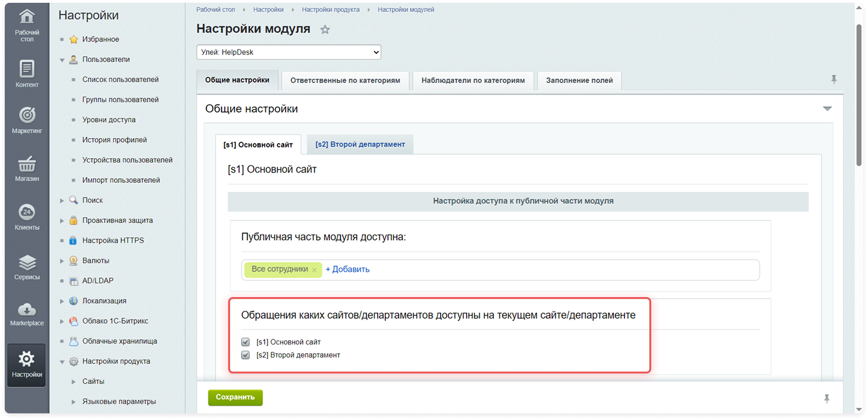The width and height of the screenshot is (868, 420).
Task: Open Устройства пользователей in the menu
Action: click(x=128, y=160)
